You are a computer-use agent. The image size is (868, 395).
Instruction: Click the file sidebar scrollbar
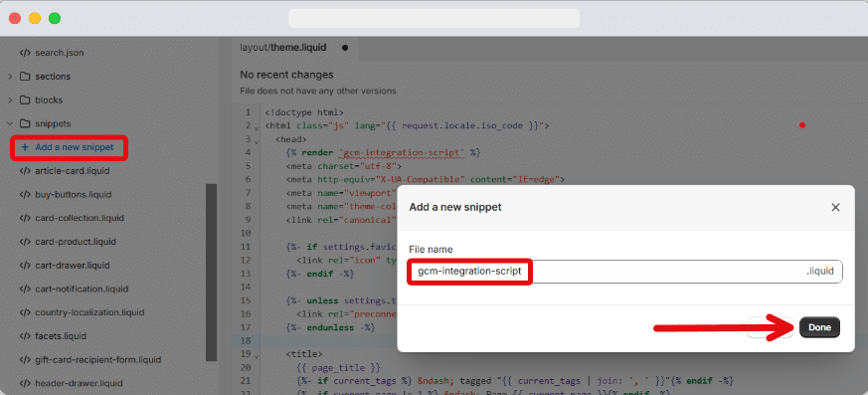tap(211, 273)
